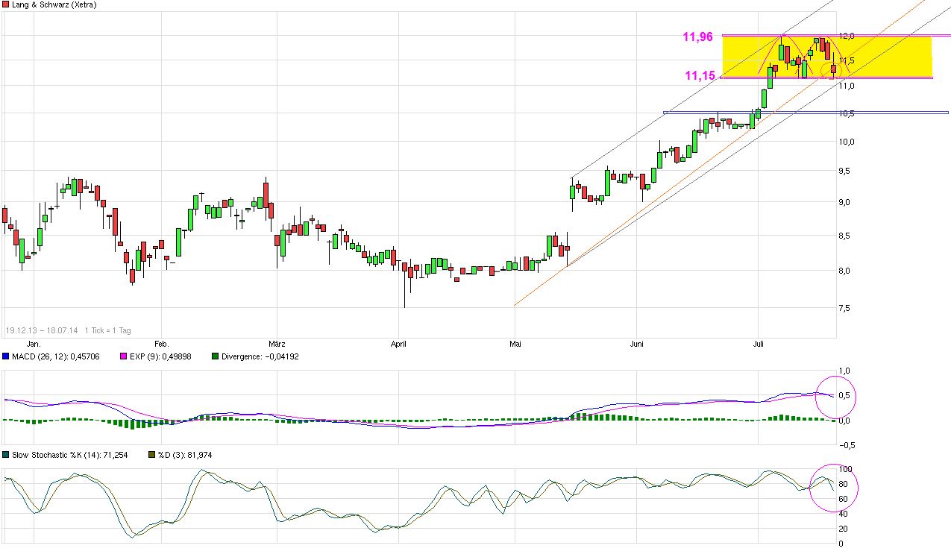Viewport: 951px width, 560px height.
Task: Click the stochastic axis value '100'
Action: [846, 469]
